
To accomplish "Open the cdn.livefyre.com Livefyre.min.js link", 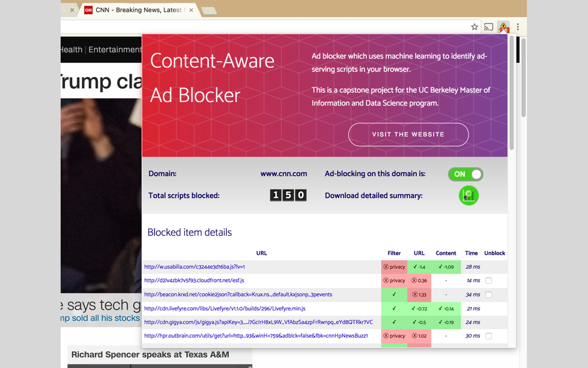I will pos(225,308).
